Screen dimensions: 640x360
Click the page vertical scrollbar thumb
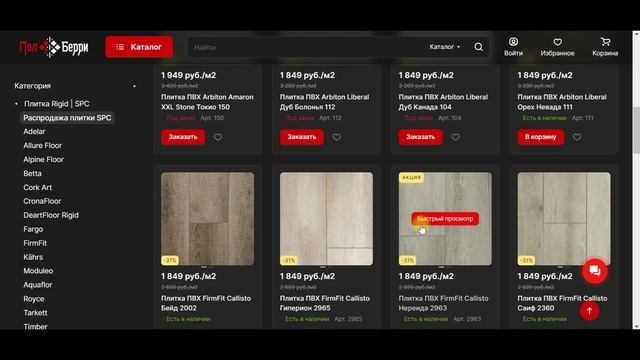tap(636, 131)
